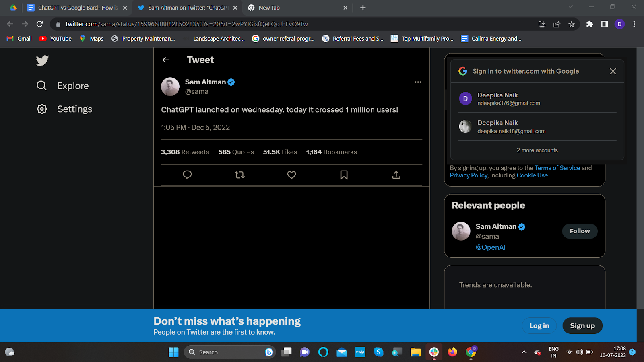Choose deepika.naik18@gmail.com Google account
This screenshot has width=644, height=362.
tap(537, 127)
